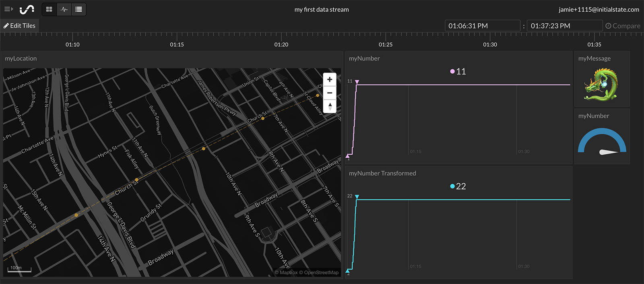Screen dimensions: 644x284
Task: Click the end time 01:37:23 PM field
Action: click(564, 26)
